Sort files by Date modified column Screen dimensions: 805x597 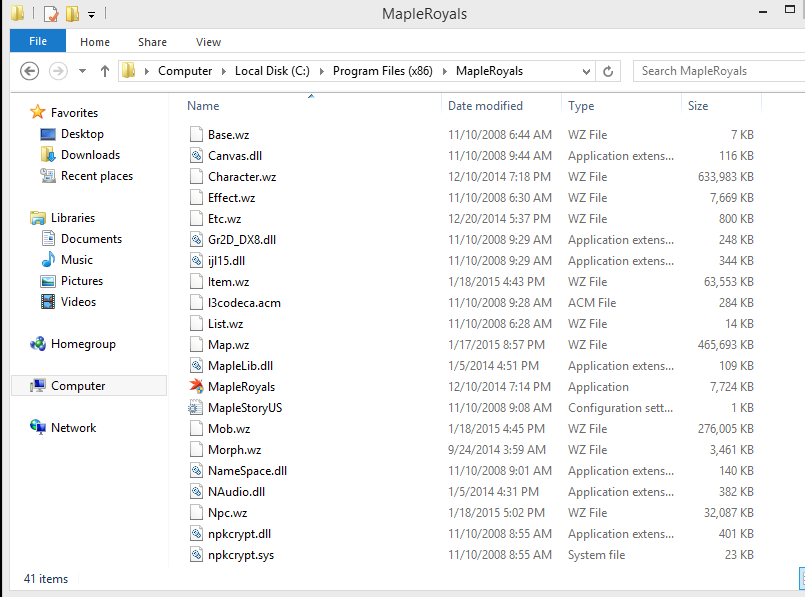point(485,106)
